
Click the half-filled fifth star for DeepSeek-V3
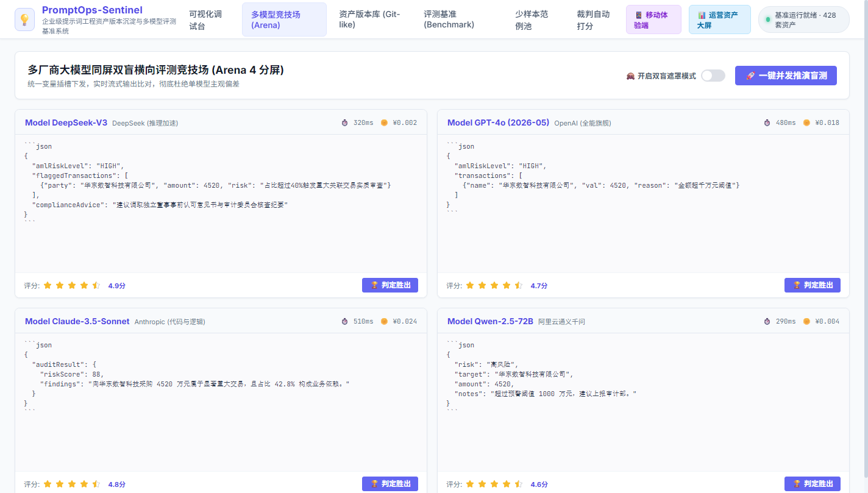point(96,285)
